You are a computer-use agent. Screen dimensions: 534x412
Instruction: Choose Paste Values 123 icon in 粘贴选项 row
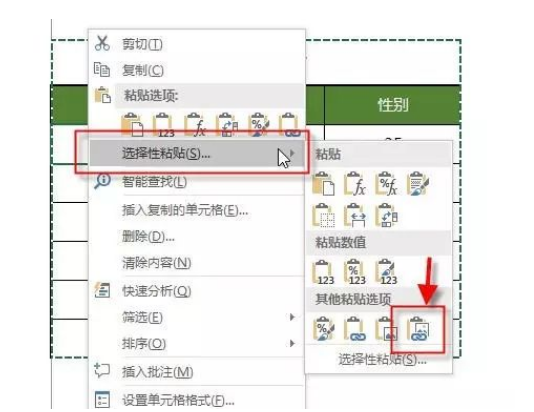click(164, 125)
